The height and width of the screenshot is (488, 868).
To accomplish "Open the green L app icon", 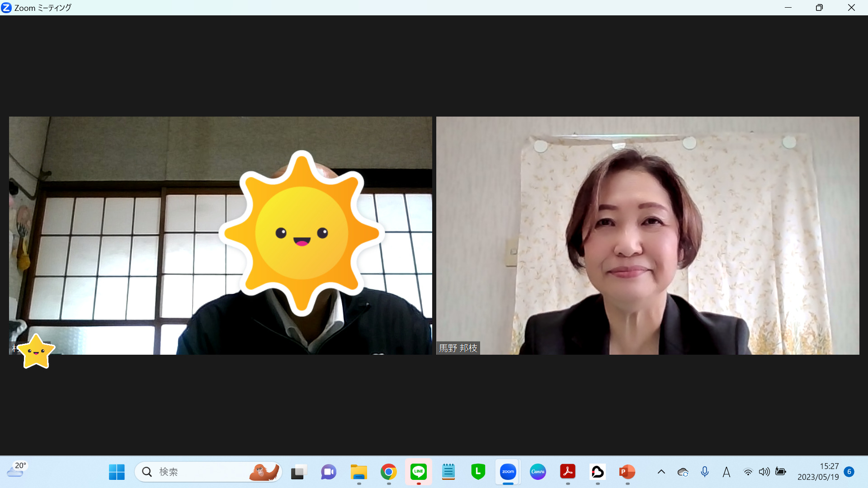I will 478,472.
